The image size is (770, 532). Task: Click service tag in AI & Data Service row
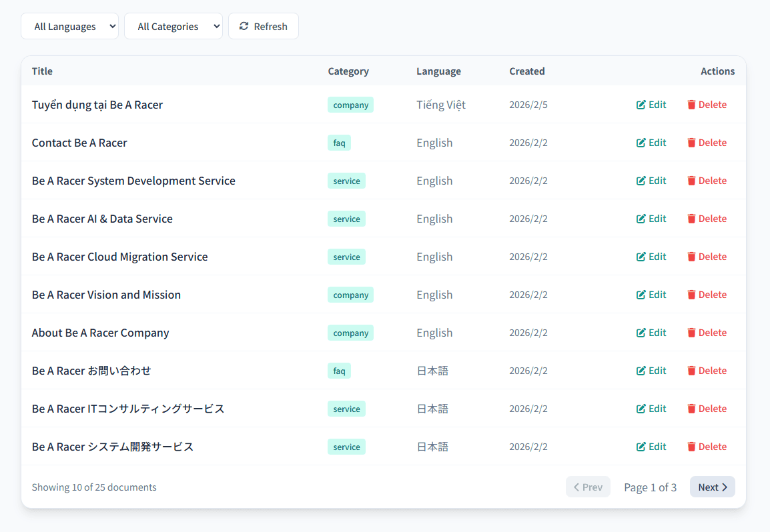(347, 219)
